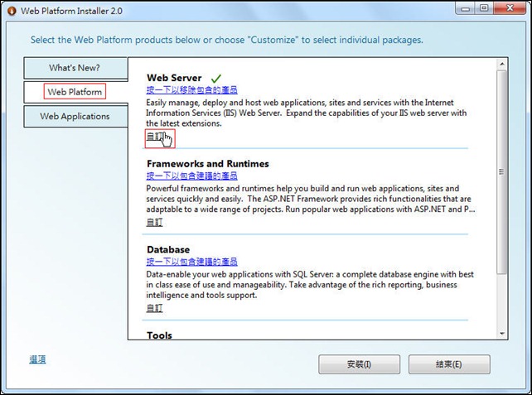This screenshot has height=395, width=532.
Task: Click the green checkmark beside Web Server
Action: [x=215, y=79]
